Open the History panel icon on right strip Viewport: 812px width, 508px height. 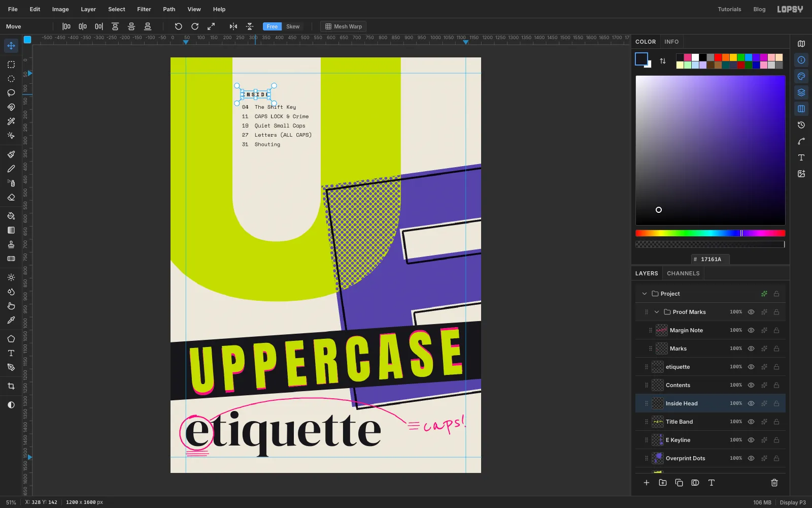click(801, 125)
